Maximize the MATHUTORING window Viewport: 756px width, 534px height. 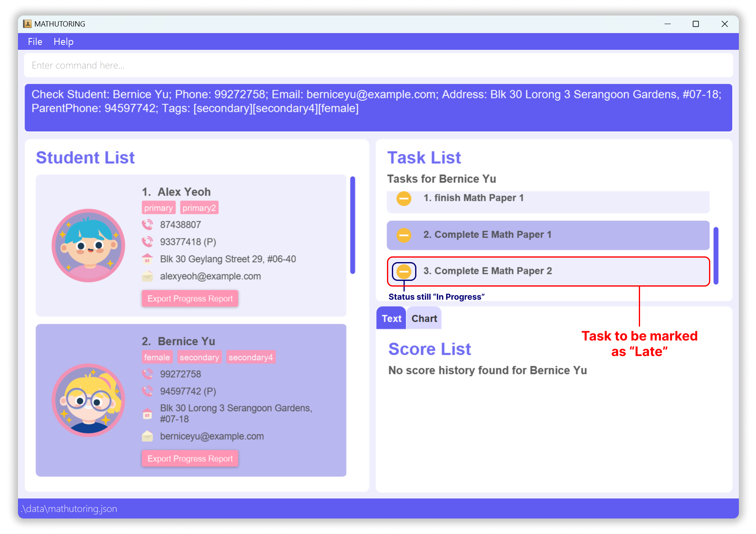tap(696, 24)
